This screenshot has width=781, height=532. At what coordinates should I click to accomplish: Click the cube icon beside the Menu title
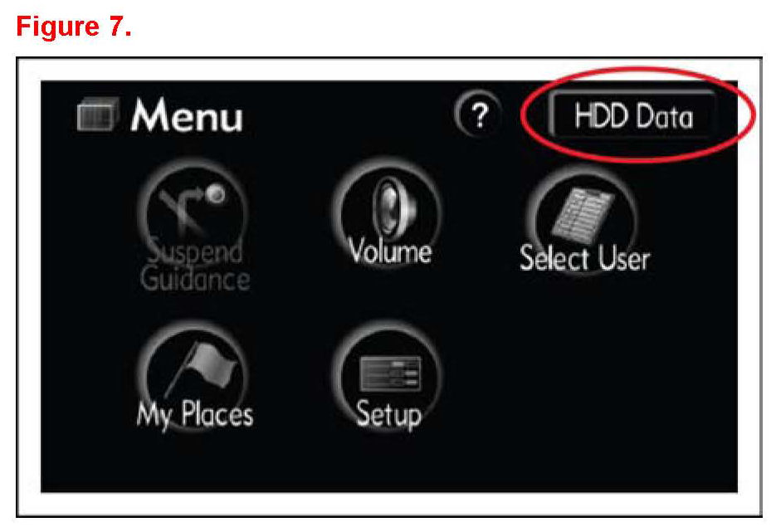(x=98, y=114)
